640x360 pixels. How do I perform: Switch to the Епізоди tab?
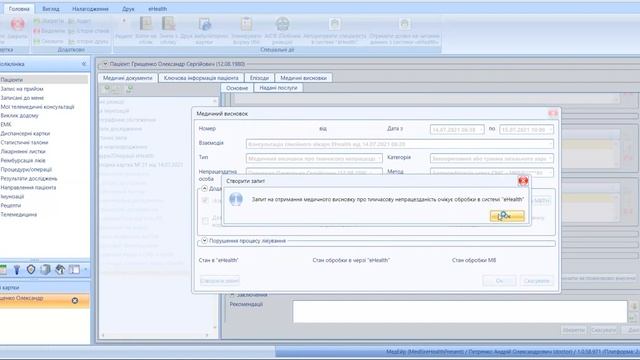(x=259, y=78)
